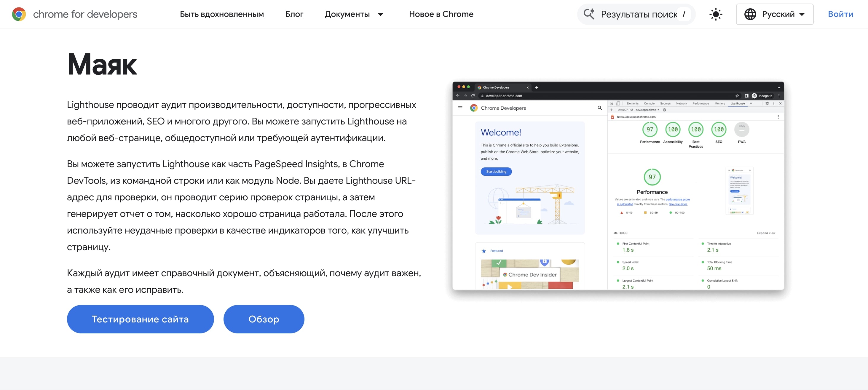
Task: Click the large 97 Performance gauge
Action: 652,177
